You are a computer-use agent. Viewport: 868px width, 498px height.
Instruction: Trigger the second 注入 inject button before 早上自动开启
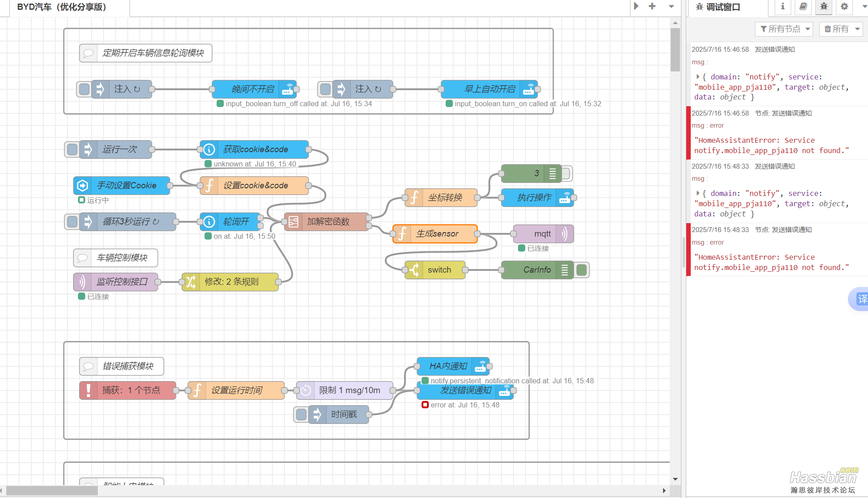pyautogui.click(x=325, y=89)
